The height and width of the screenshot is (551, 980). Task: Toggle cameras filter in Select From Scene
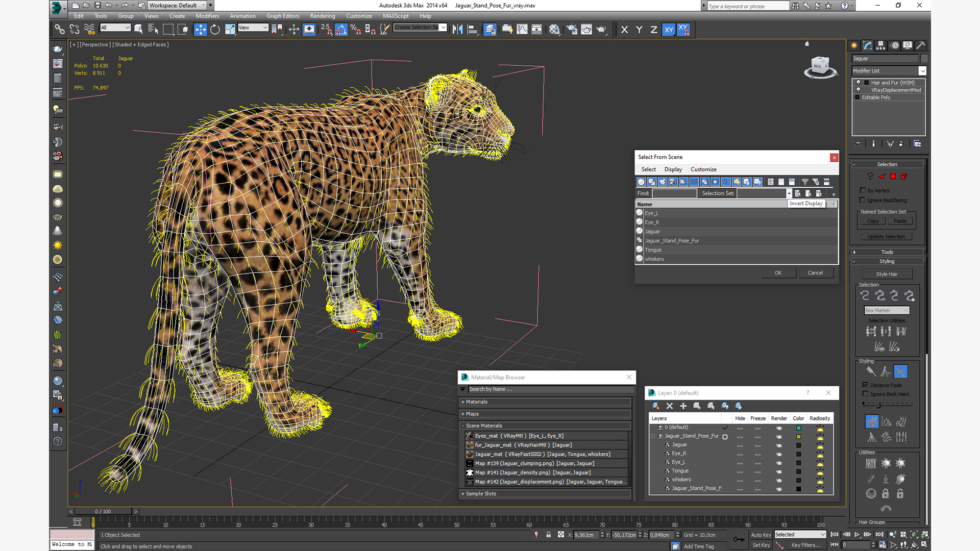(x=673, y=182)
